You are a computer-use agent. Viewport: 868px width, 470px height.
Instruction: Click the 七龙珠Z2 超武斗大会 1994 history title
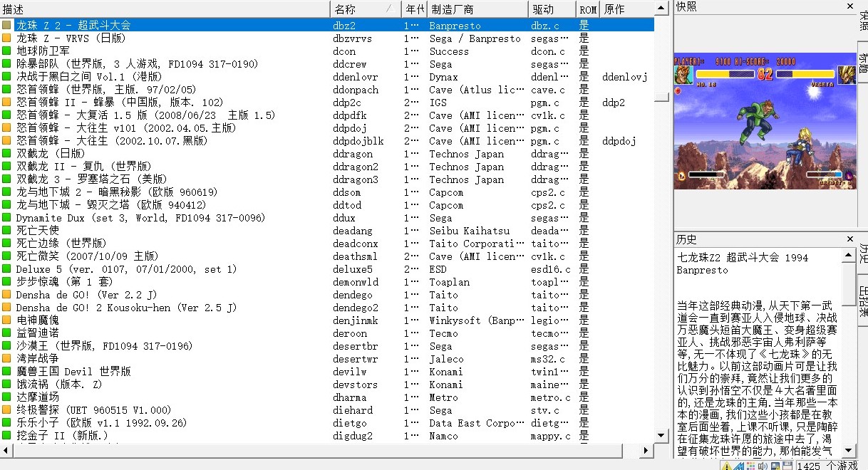point(743,258)
